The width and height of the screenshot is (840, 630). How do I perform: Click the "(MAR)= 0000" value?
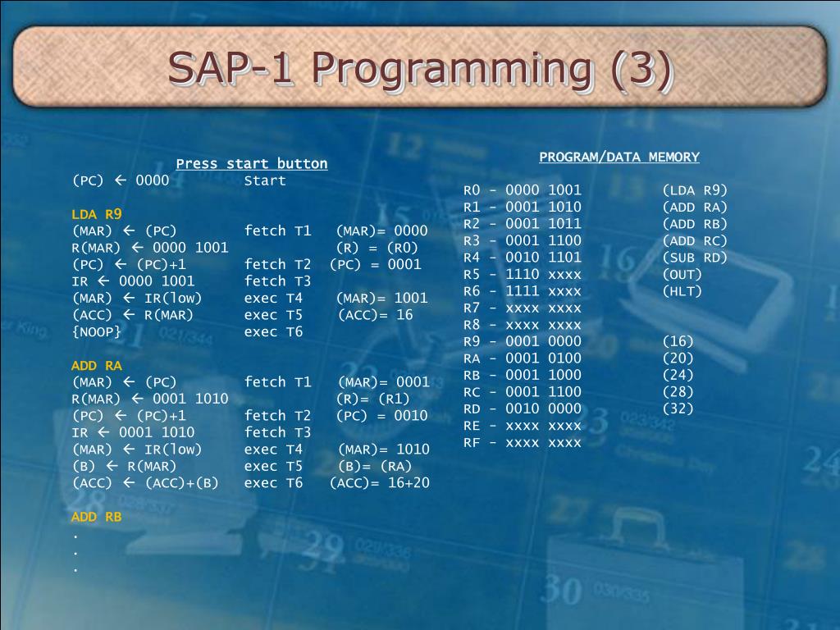pos(382,231)
